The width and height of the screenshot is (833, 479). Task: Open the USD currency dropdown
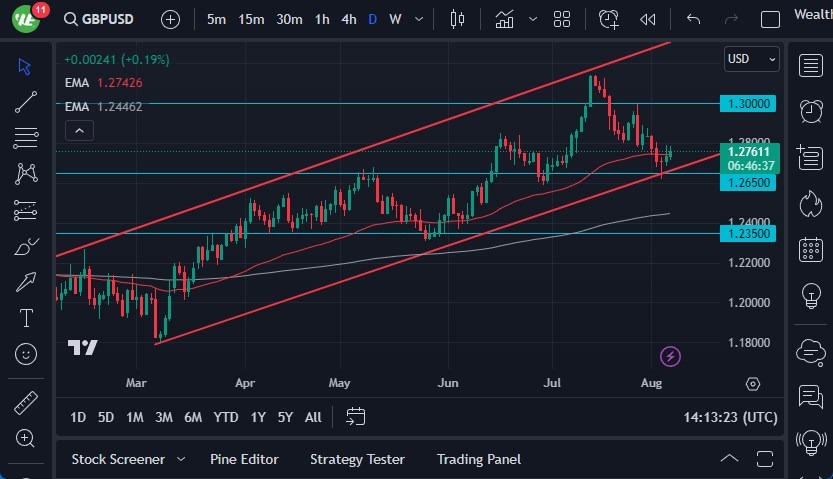tap(751, 59)
